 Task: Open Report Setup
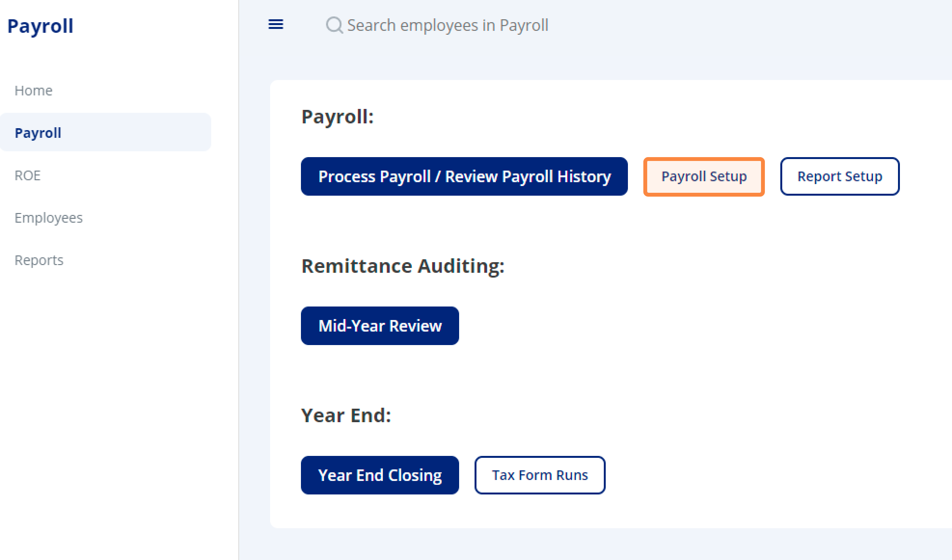tap(840, 176)
